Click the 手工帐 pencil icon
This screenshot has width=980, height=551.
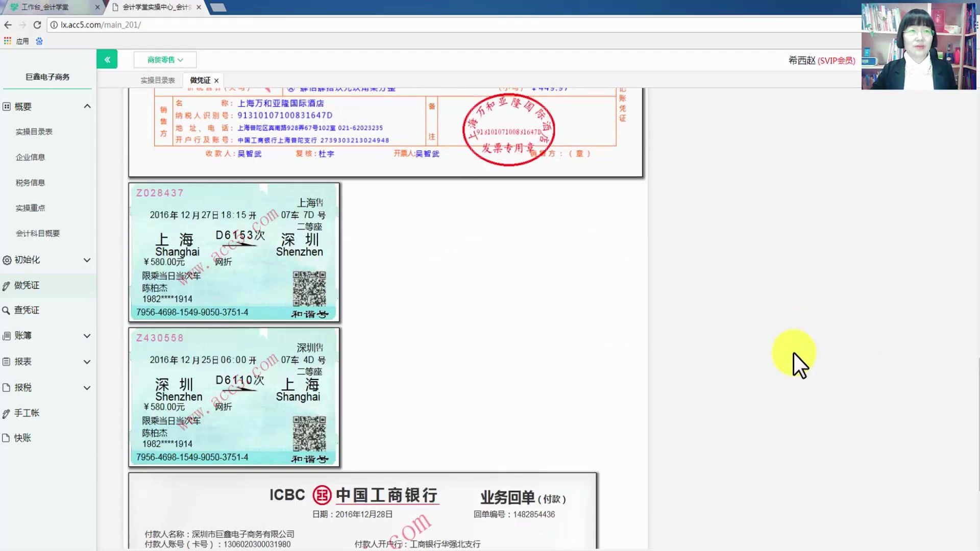click(x=7, y=413)
